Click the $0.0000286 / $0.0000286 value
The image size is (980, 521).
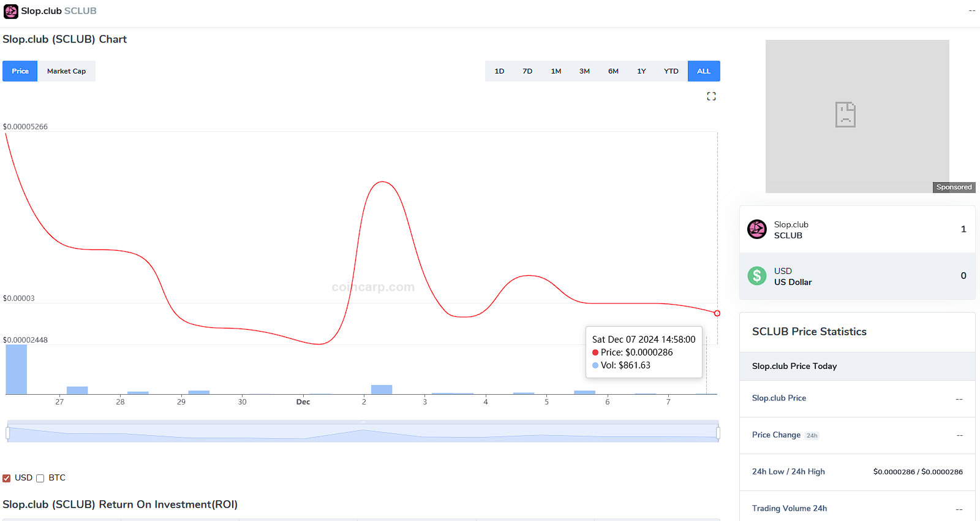pos(918,472)
